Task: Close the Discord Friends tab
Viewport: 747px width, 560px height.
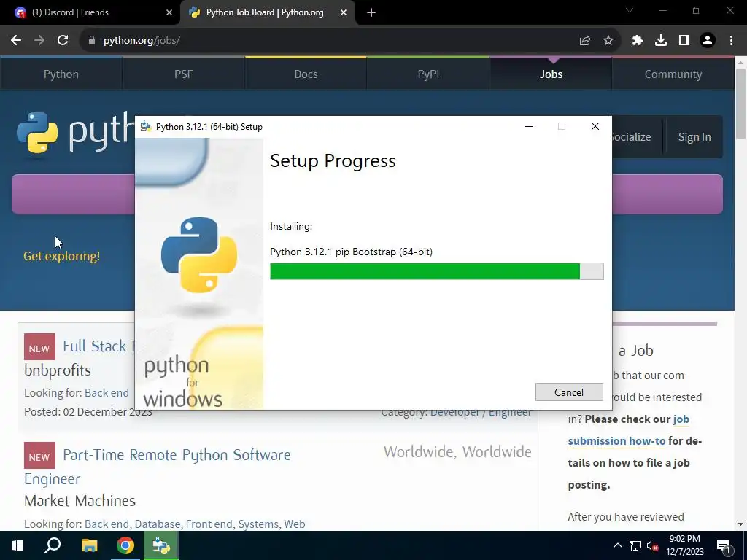Action: [169, 12]
